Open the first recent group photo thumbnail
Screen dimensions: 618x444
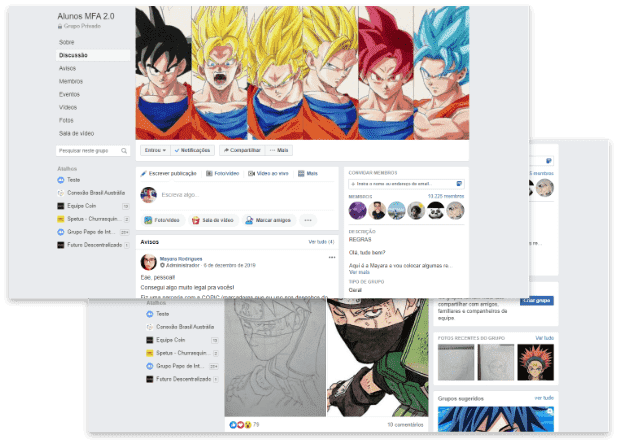point(456,362)
